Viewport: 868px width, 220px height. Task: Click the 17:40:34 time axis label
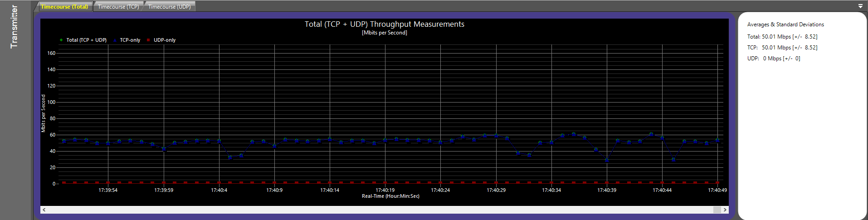551,190
